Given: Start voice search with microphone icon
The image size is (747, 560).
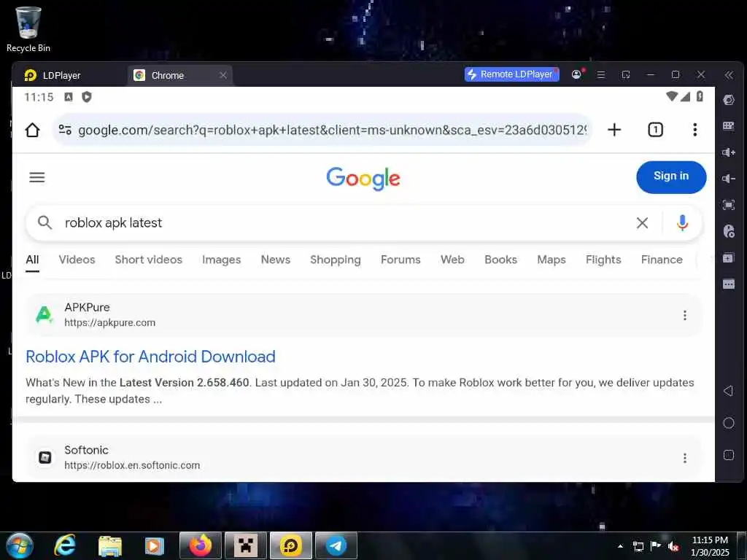Looking at the screenshot, I should pyautogui.click(x=682, y=222).
